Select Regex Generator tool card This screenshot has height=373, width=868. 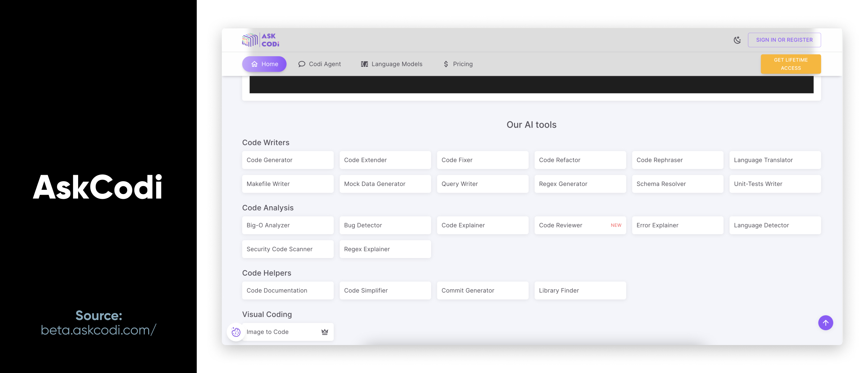click(x=580, y=184)
